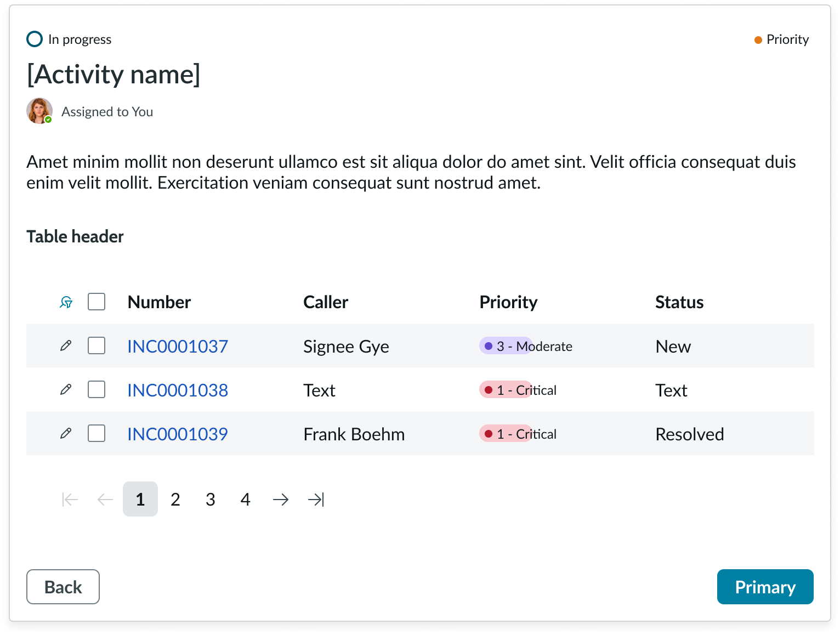Click the In progress status circle icon
The image size is (840, 635).
point(34,39)
